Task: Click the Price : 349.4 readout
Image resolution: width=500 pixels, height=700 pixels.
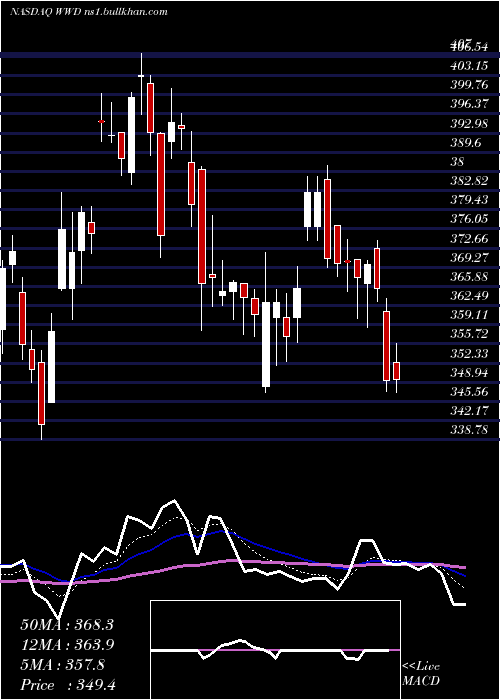Action: click(68, 685)
